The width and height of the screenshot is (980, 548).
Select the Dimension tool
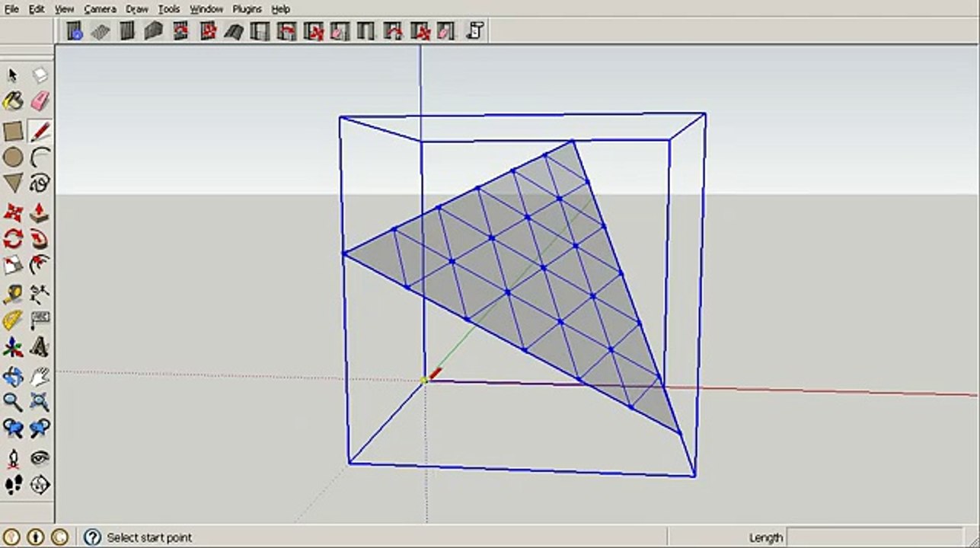(x=40, y=295)
